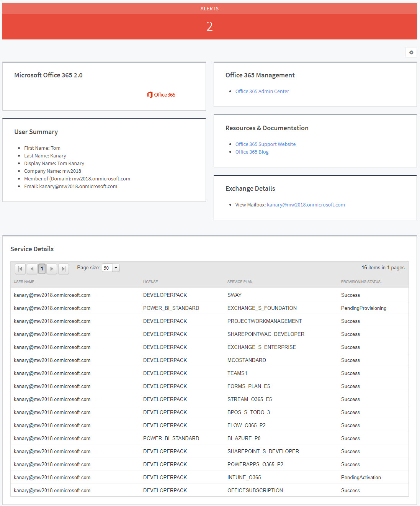Select the INTUNE_O365 service plan row
The width and height of the screenshot is (420, 506).
coord(244,478)
